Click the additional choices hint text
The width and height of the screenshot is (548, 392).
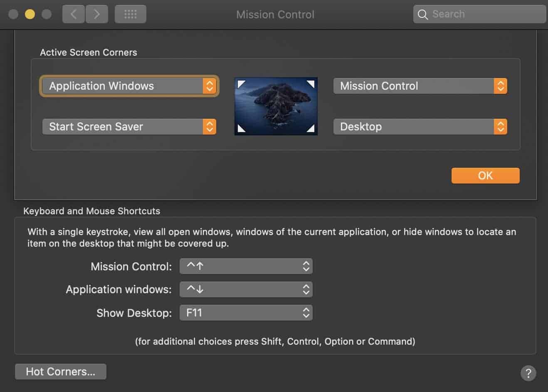[x=275, y=341]
